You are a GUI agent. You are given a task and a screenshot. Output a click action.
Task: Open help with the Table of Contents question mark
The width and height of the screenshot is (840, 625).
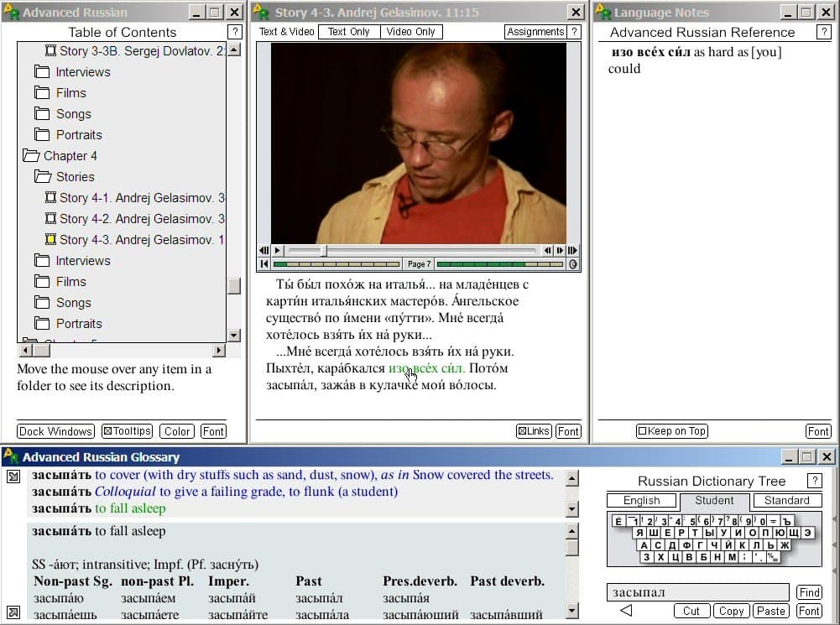click(235, 32)
